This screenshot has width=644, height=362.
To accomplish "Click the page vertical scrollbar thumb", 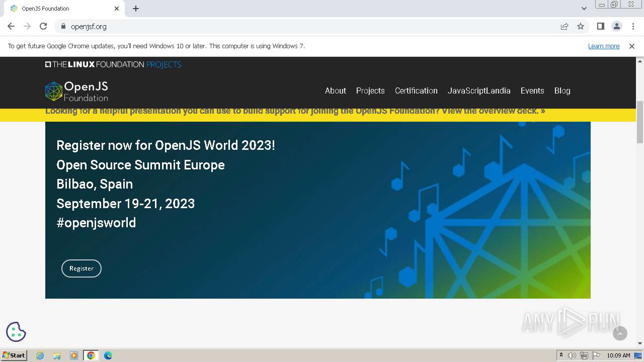I will pos(640,122).
